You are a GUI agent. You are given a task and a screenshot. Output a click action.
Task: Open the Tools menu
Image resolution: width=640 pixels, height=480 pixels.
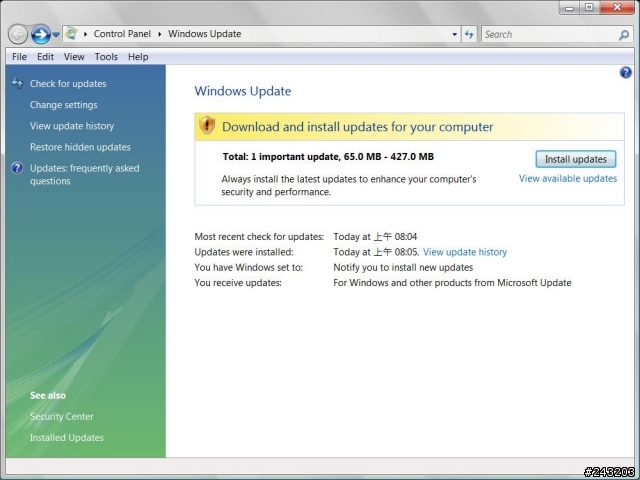[x=106, y=57]
